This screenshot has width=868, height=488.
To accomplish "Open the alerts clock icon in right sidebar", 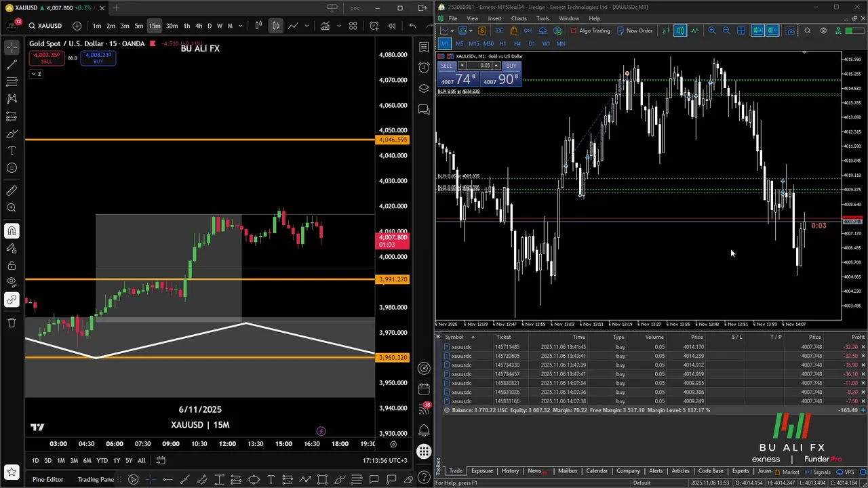I will pos(424,67).
